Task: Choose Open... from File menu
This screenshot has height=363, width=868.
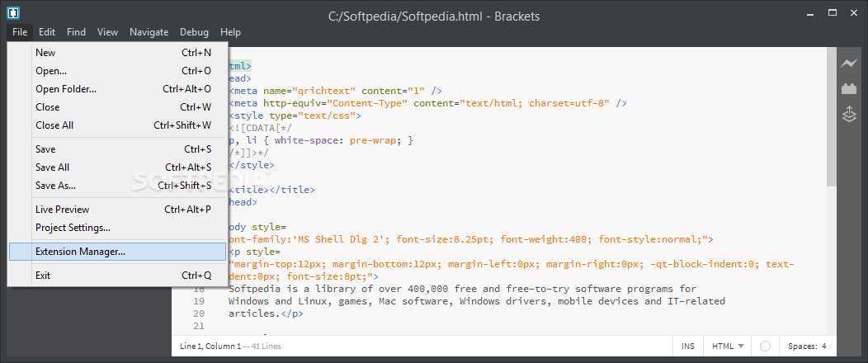Action: pyautogui.click(x=117, y=71)
